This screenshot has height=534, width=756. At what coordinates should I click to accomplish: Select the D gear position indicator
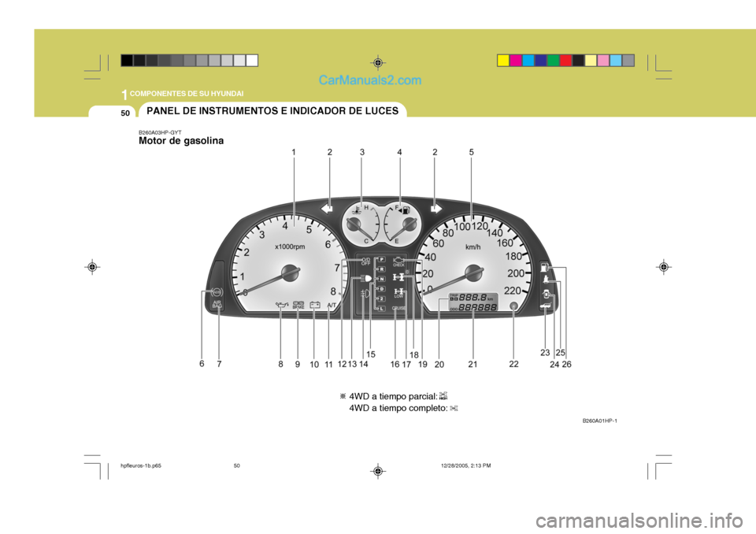pos(381,289)
